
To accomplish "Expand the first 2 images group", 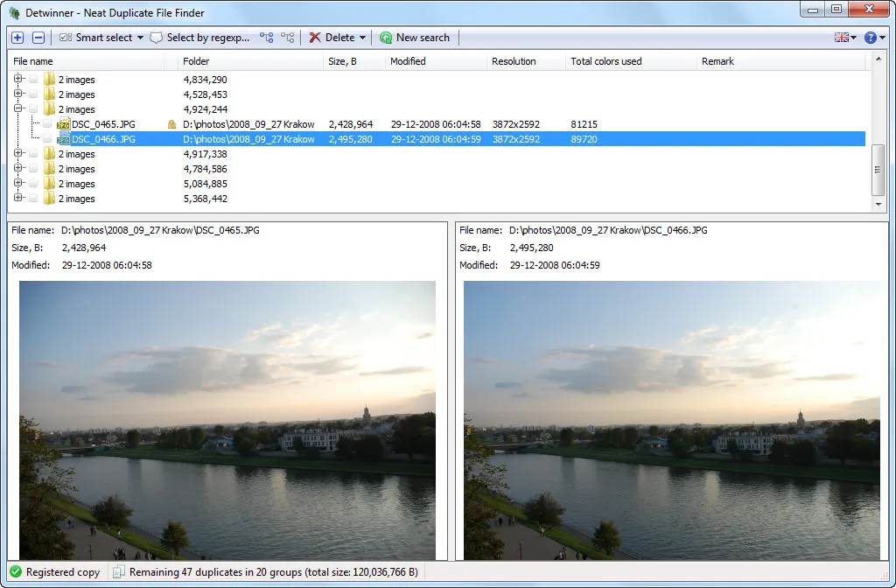I will (17, 79).
